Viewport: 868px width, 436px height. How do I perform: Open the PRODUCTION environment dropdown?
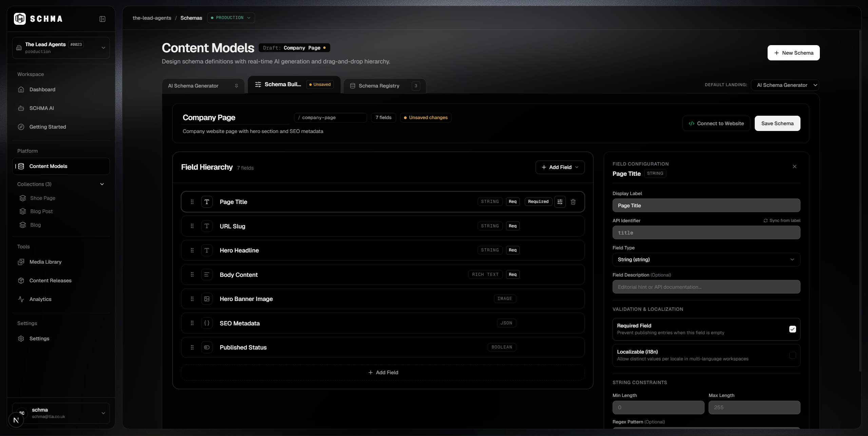click(x=231, y=18)
